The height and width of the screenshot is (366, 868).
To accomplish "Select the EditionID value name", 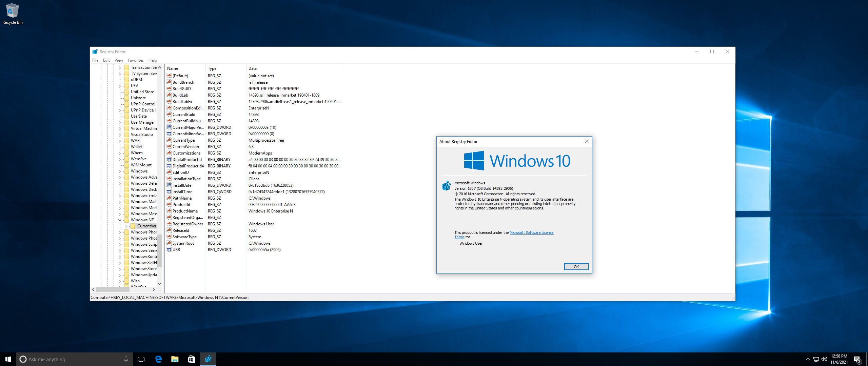I will click(x=181, y=172).
